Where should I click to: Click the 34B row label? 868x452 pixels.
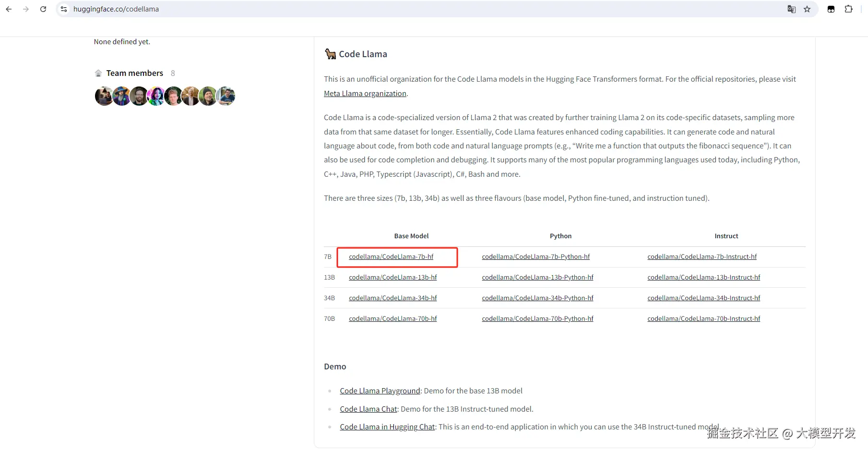pyautogui.click(x=329, y=298)
